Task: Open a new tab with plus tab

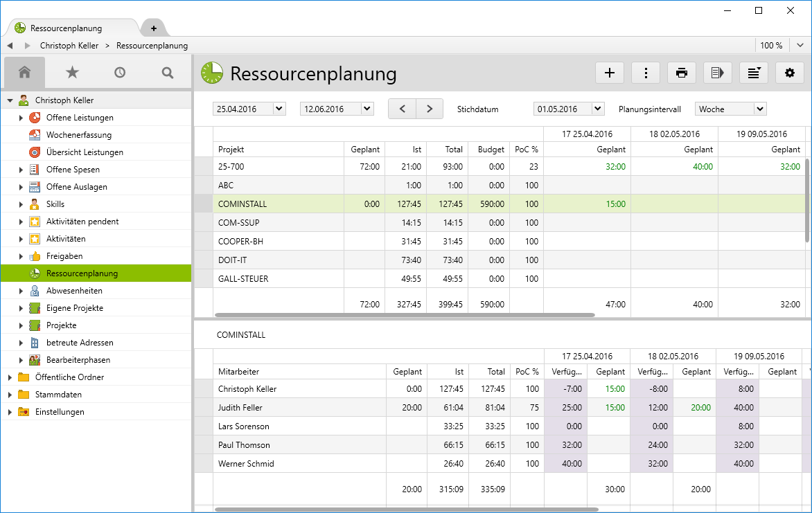Action: point(154,28)
